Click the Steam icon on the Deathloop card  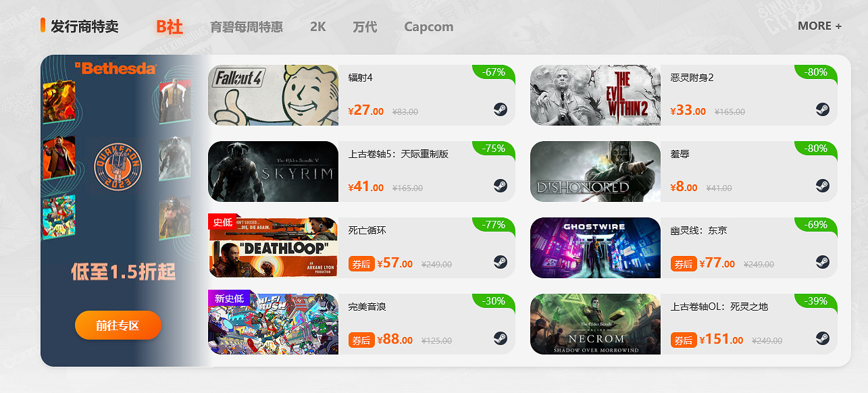click(x=500, y=262)
